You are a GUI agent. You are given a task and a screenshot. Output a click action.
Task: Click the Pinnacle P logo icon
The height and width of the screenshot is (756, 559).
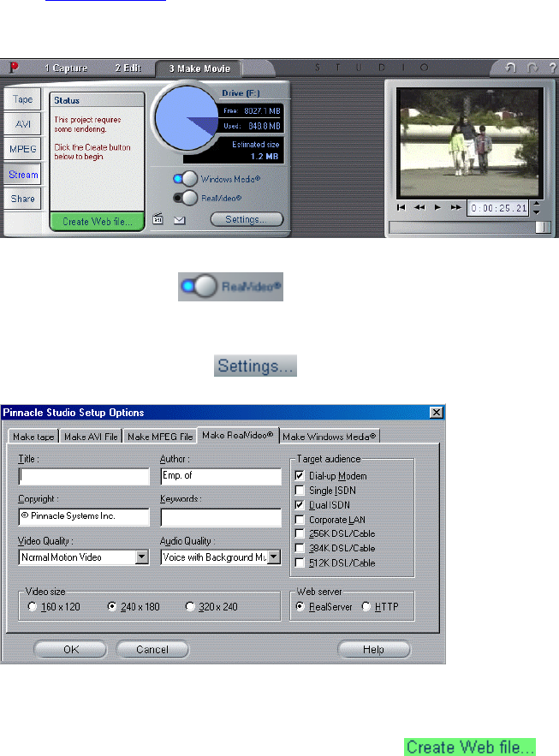[x=14, y=67]
